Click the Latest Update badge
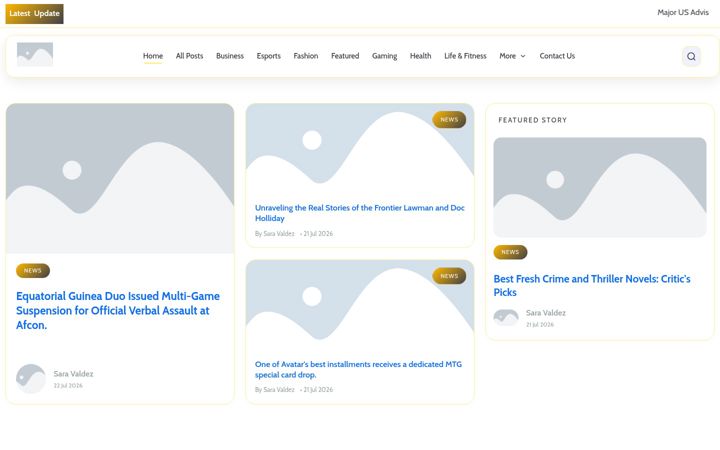This screenshot has height=450, width=720. pos(34,14)
